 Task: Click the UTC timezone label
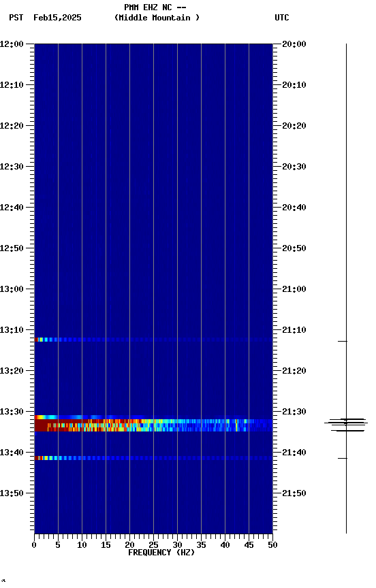click(282, 18)
